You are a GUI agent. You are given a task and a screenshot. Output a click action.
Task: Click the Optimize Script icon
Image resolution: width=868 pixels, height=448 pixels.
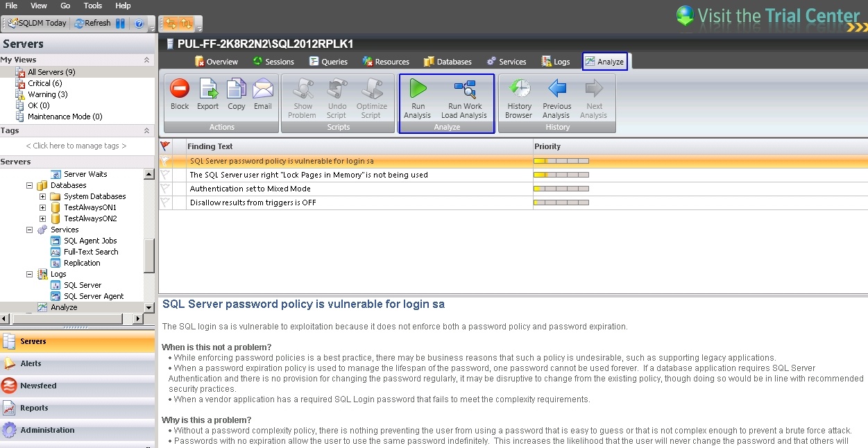click(x=371, y=88)
